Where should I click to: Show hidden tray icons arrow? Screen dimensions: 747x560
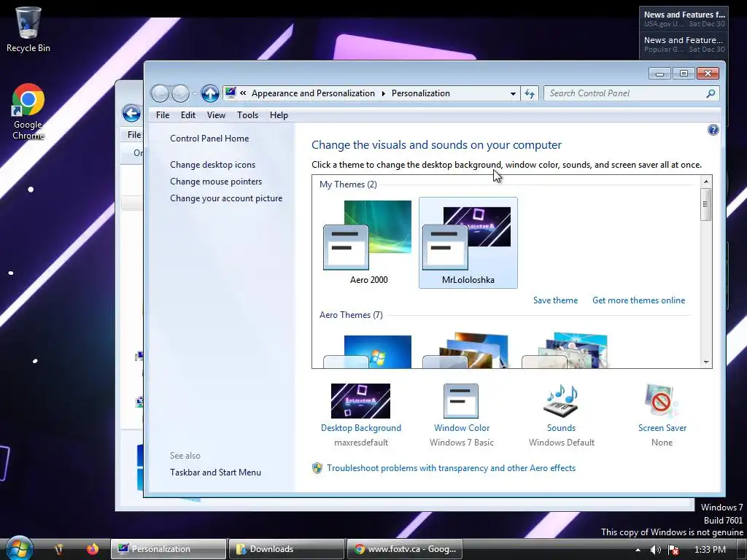point(638,550)
